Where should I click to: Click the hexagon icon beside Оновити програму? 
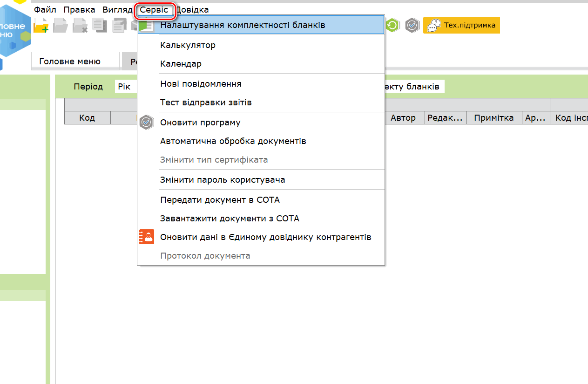coord(147,123)
